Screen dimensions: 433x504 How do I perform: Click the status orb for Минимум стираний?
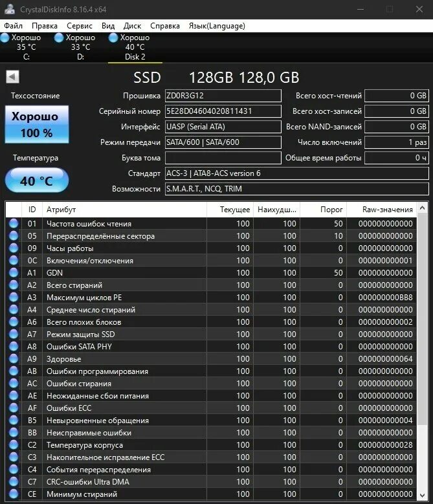(14, 494)
